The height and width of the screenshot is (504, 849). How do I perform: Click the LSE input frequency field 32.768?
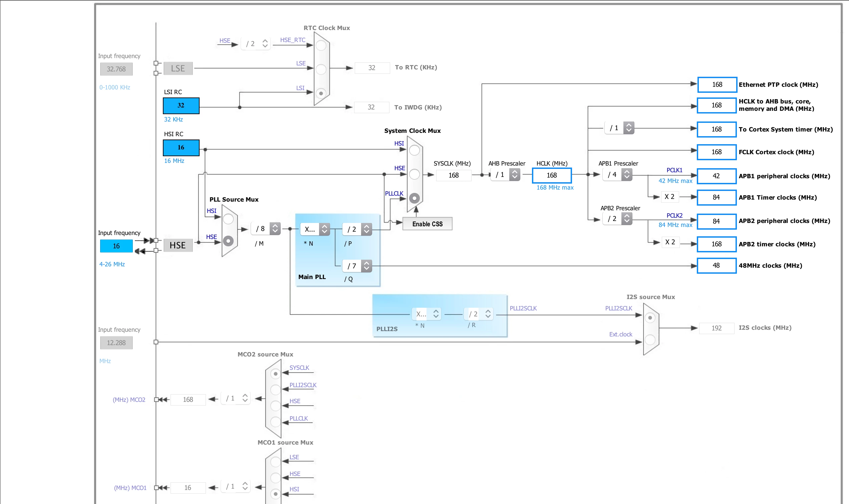coord(116,69)
